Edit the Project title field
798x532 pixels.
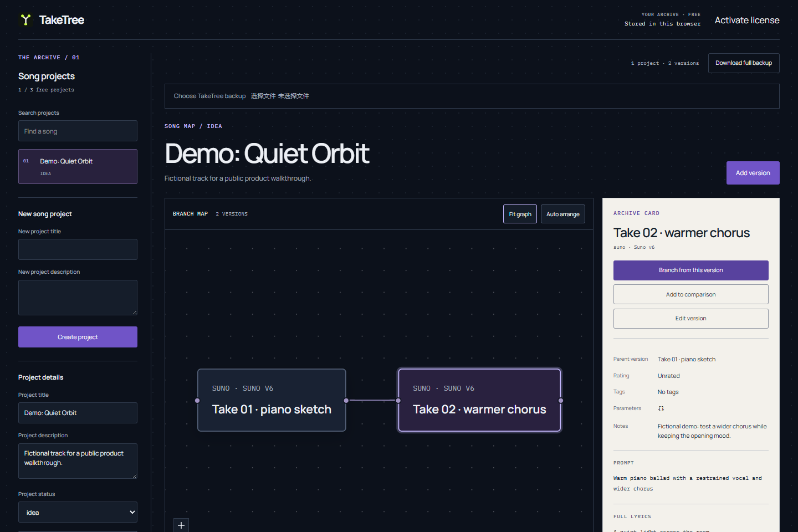78,413
